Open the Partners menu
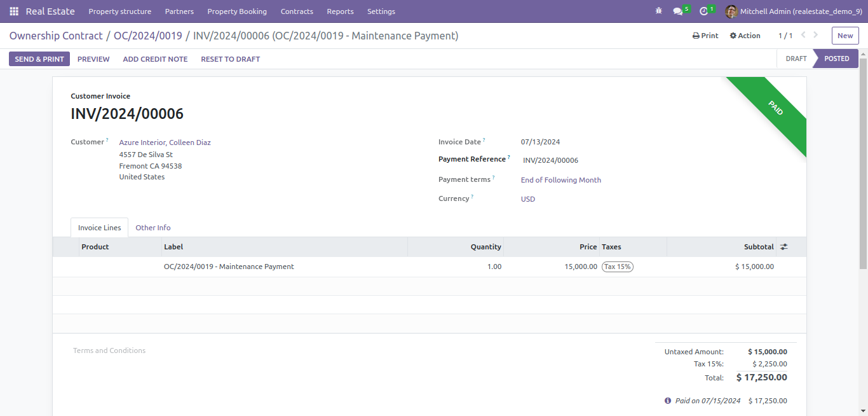 coord(179,11)
